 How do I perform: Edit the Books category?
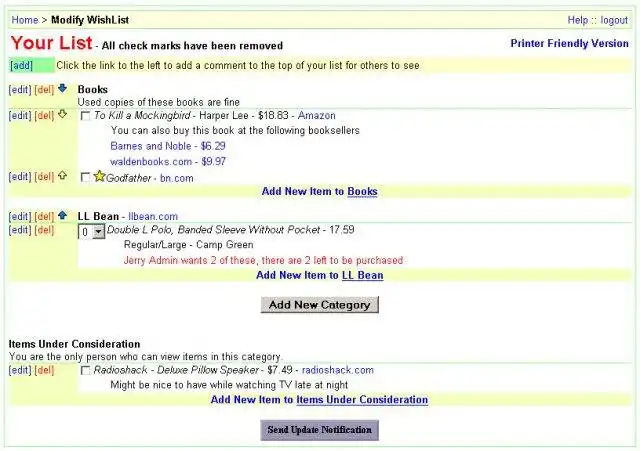(x=20, y=89)
